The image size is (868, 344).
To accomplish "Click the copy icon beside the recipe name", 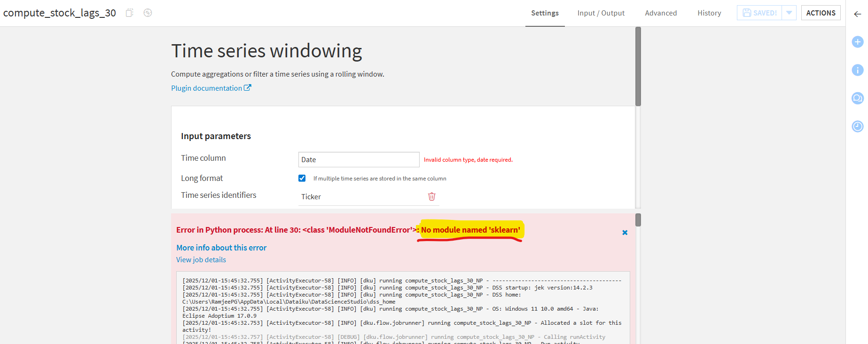I will coord(129,13).
